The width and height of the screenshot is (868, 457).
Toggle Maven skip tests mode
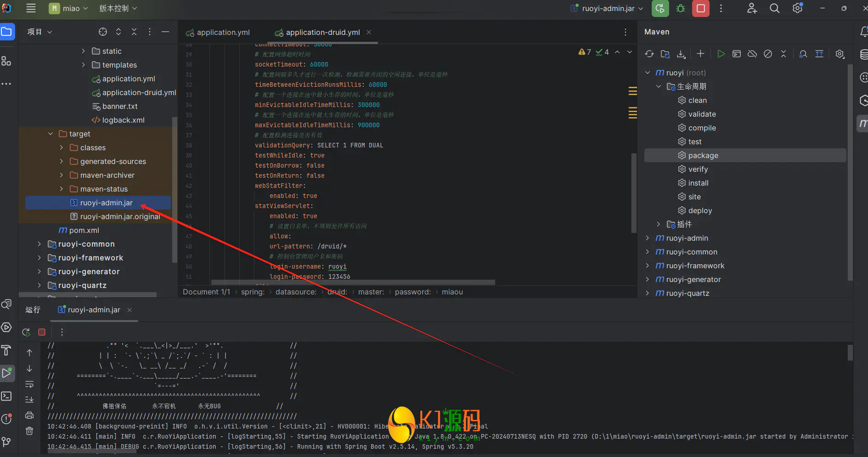(x=767, y=54)
